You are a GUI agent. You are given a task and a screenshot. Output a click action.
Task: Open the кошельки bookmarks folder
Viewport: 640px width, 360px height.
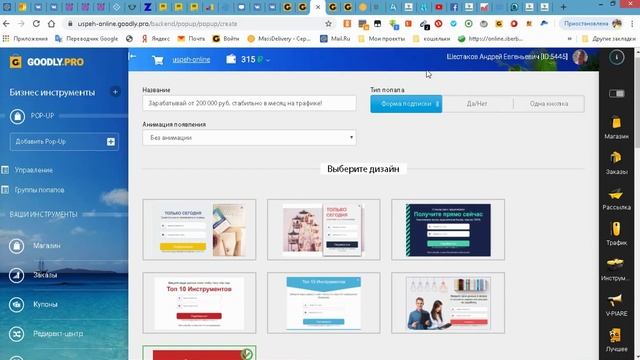[x=432, y=39]
